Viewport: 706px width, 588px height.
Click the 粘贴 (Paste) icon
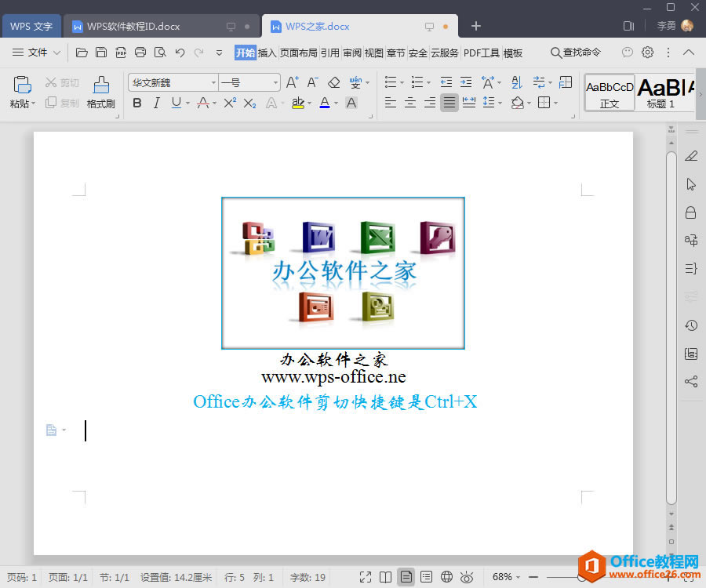20,85
